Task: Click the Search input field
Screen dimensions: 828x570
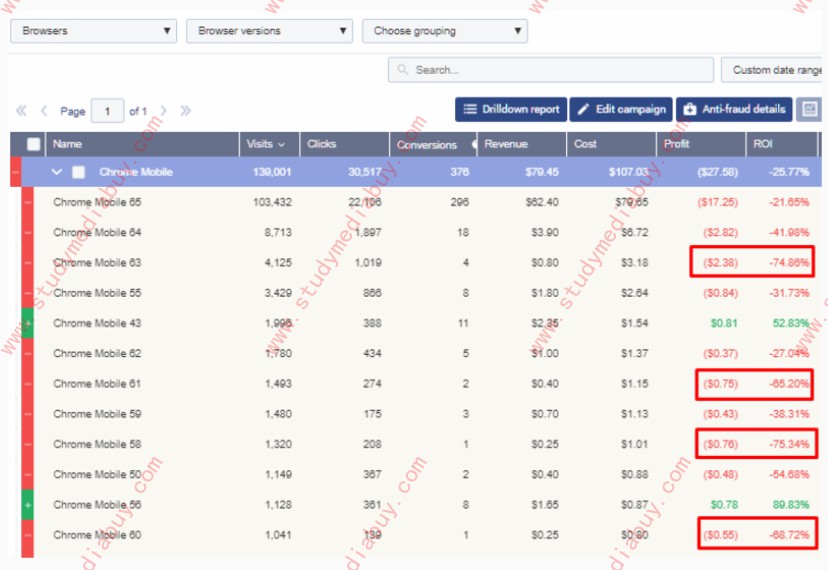Action: coord(551,70)
